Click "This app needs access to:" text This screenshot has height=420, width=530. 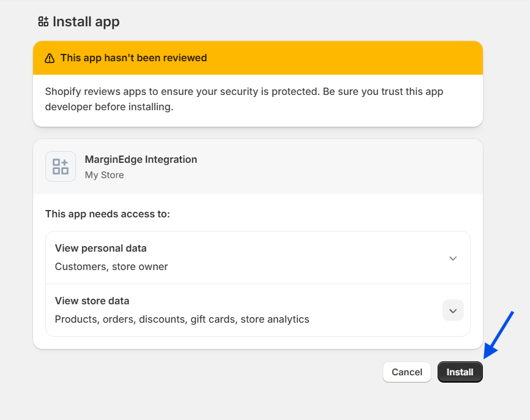pos(108,214)
